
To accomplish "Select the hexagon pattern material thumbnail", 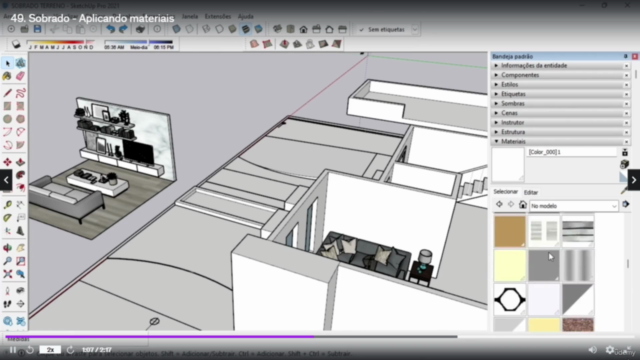I will tap(510, 300).
